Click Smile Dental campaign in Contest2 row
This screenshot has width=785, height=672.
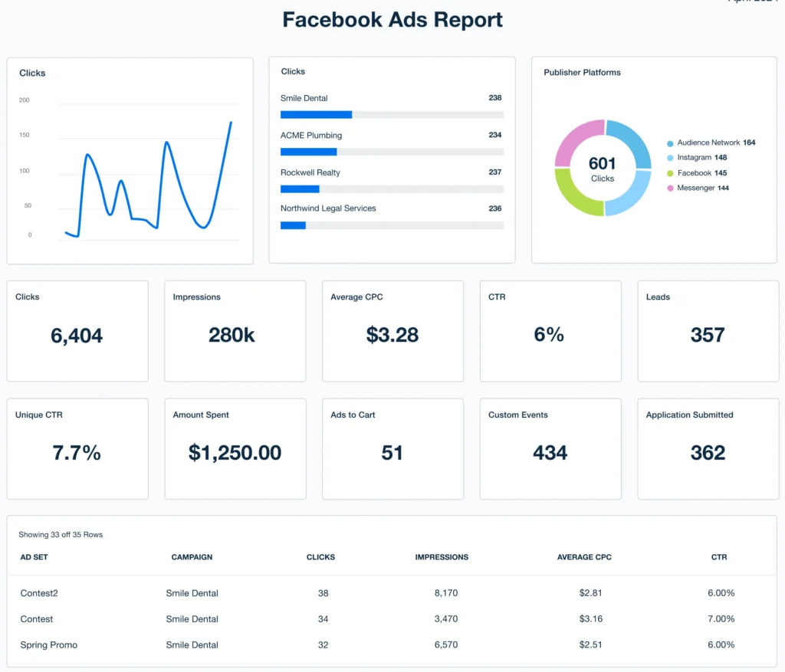[x=192, y=593]
